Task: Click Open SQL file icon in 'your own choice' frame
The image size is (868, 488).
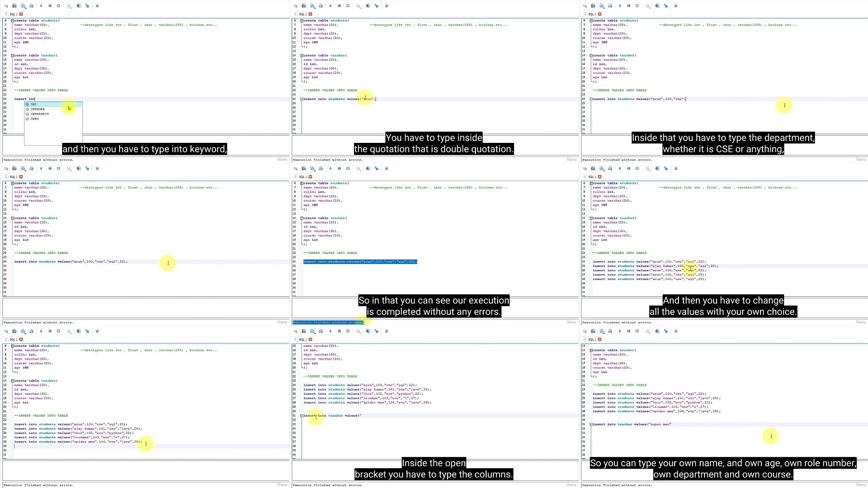Action: click(x=593, y=168)
